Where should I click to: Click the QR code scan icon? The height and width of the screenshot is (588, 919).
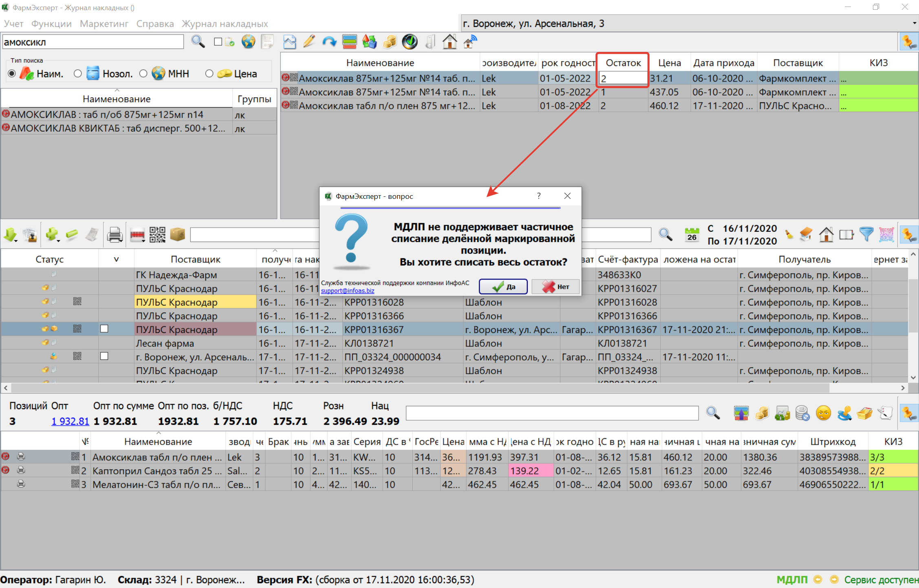click(x=157, y=235)
